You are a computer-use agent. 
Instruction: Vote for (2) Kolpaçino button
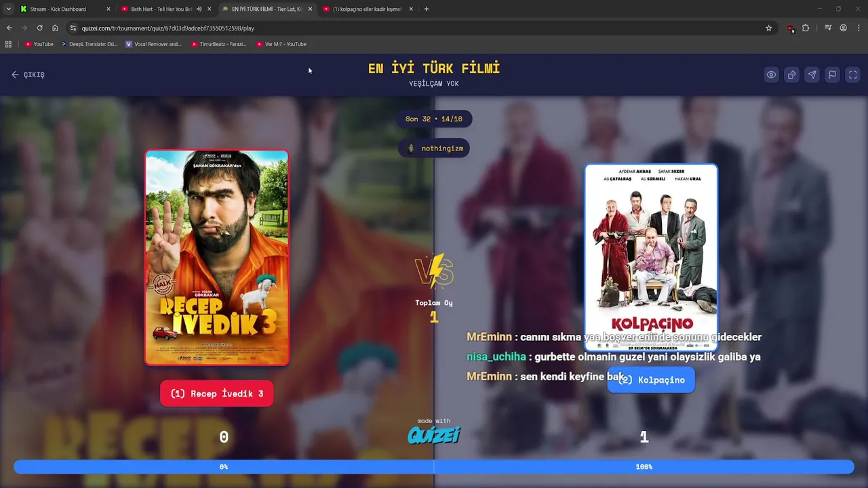651,380
